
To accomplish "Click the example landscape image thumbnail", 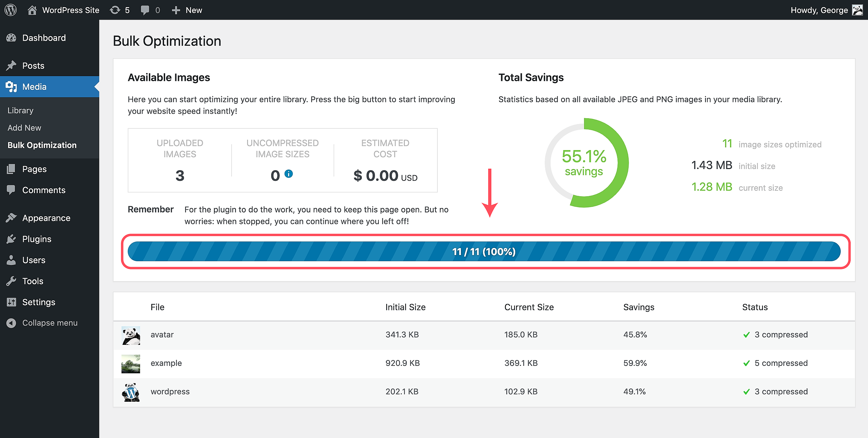I will [x=131, y=363].
